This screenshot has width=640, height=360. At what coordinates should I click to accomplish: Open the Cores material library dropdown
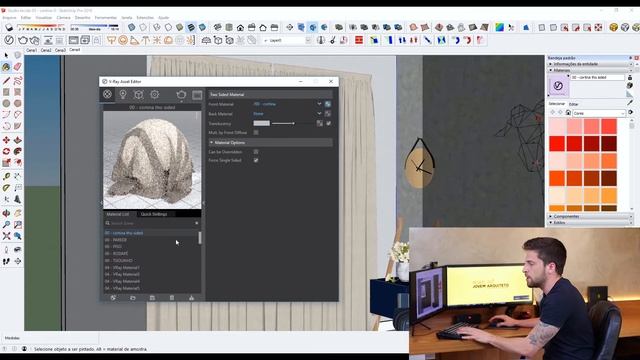(599, 113)
